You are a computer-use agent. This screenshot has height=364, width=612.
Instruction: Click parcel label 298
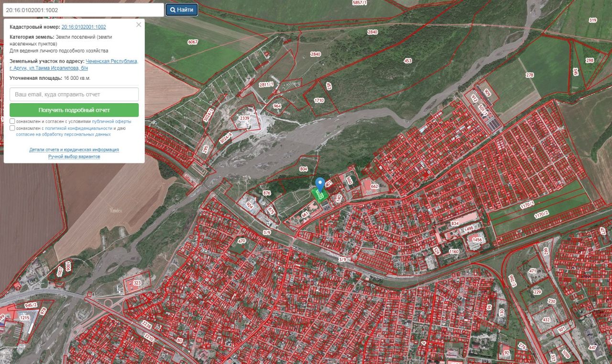click(590, 61)
